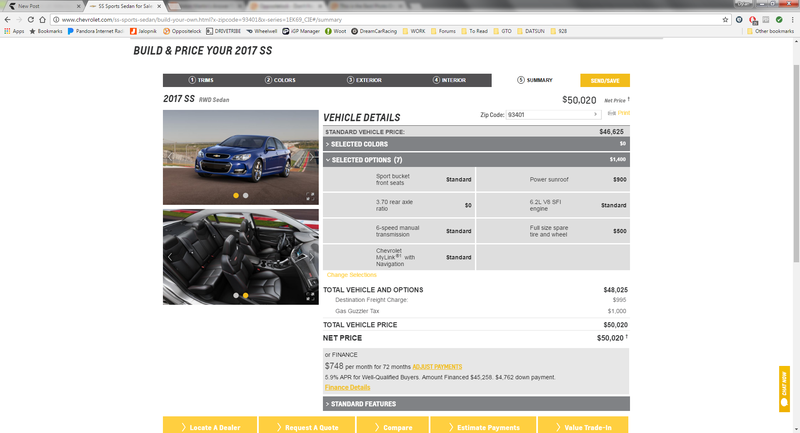This screenshot has width=800, height=433.
Task: Go to step 3 Exterior tab
Action: tap(364, 80)
